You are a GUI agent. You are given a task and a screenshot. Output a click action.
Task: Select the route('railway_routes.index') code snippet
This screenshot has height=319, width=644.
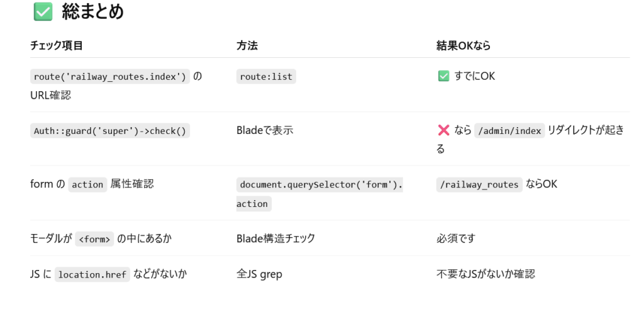pos(110,77)
